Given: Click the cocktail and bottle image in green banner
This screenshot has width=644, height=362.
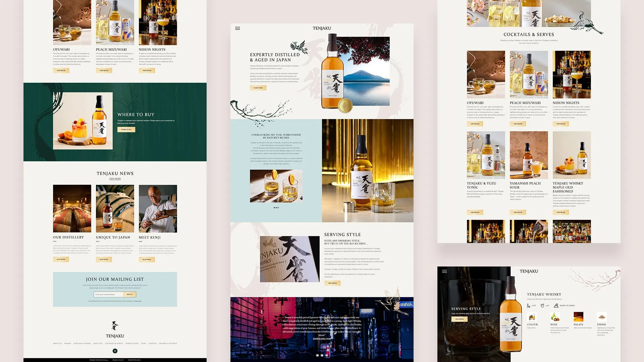Looking at the screenshot, I should click(x=83, y=121).
